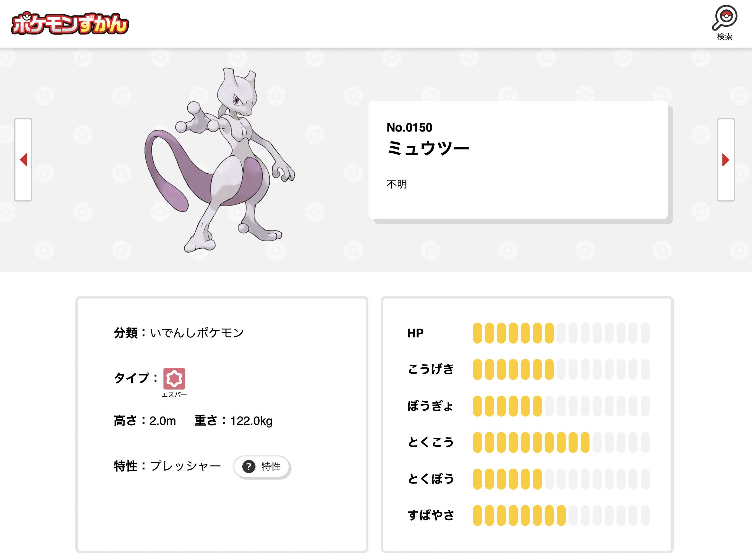This screenshot has width=752, height=560.
Task: Click the ぼうぎょ defense stat label
Action: click(432, 406)
